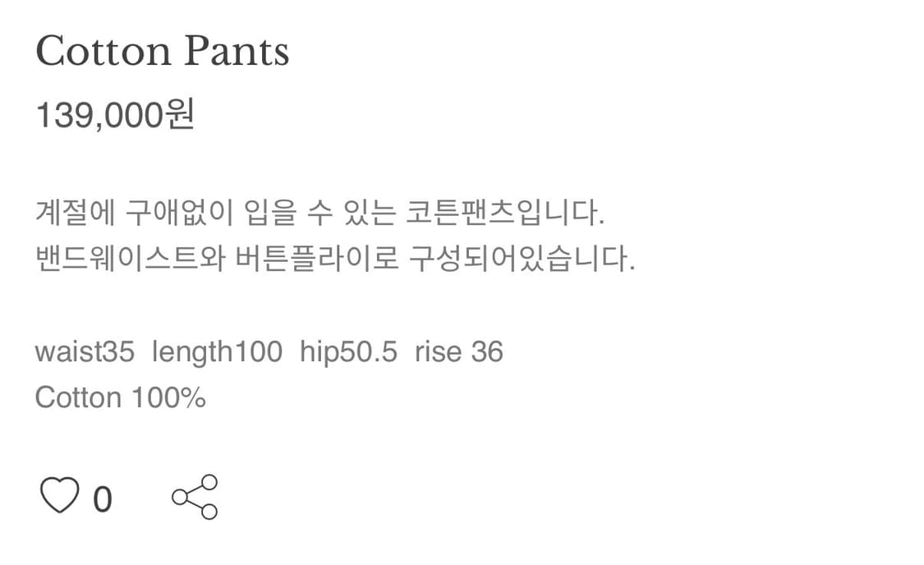Image resolution: width=924 pixels, height=565 pixels.
Task: Click the word Cotton in the title
Action: click(103, 51)
